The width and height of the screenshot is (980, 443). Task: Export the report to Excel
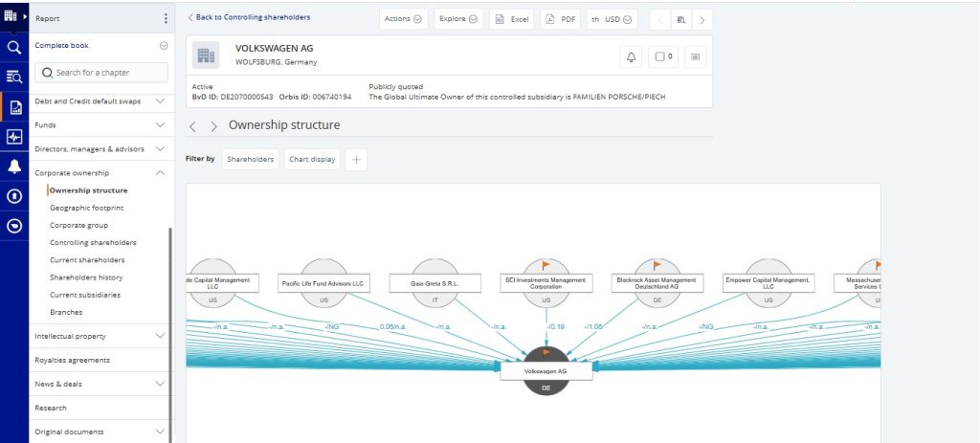[x=512, y=19]
